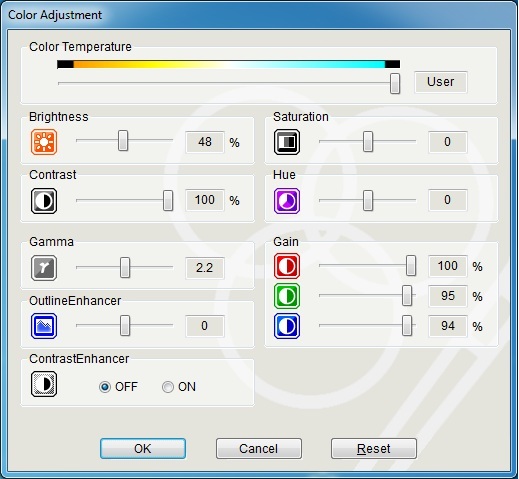Click the blue OutlineEnhancer image icon

coord(44,326)
